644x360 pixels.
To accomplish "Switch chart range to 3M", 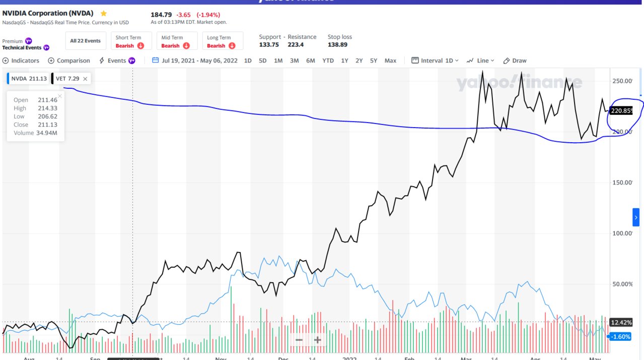I will click(294, 61).
